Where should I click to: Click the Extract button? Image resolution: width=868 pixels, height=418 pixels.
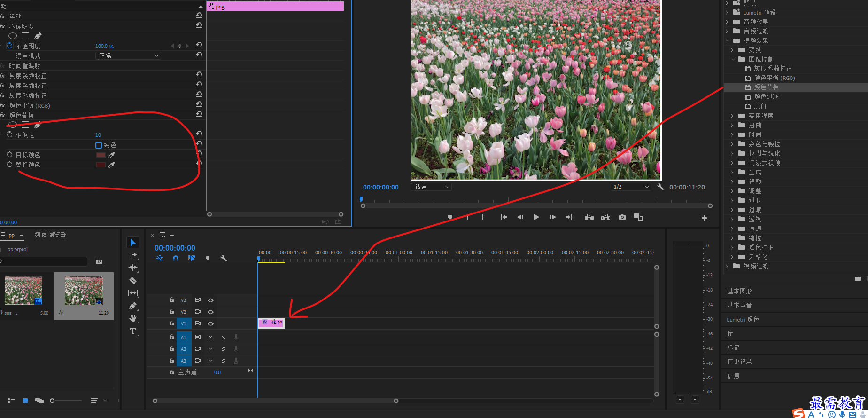[x=606, y=217]
